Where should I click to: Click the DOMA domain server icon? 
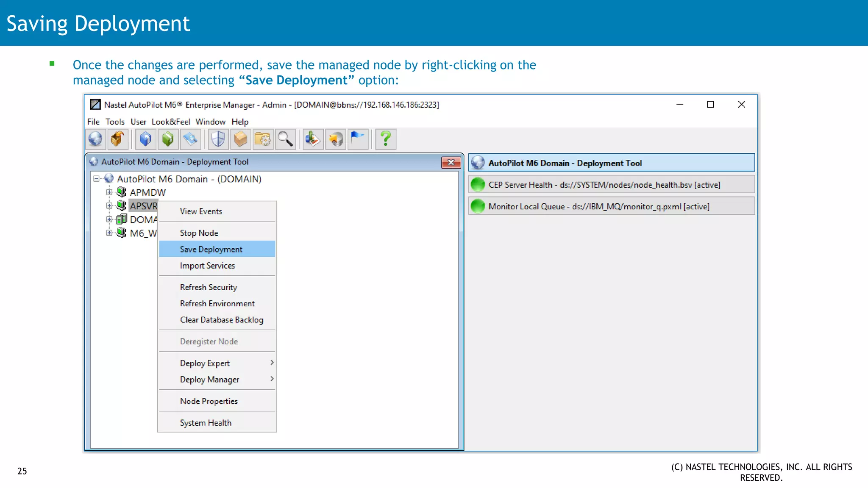pos(122,219)
